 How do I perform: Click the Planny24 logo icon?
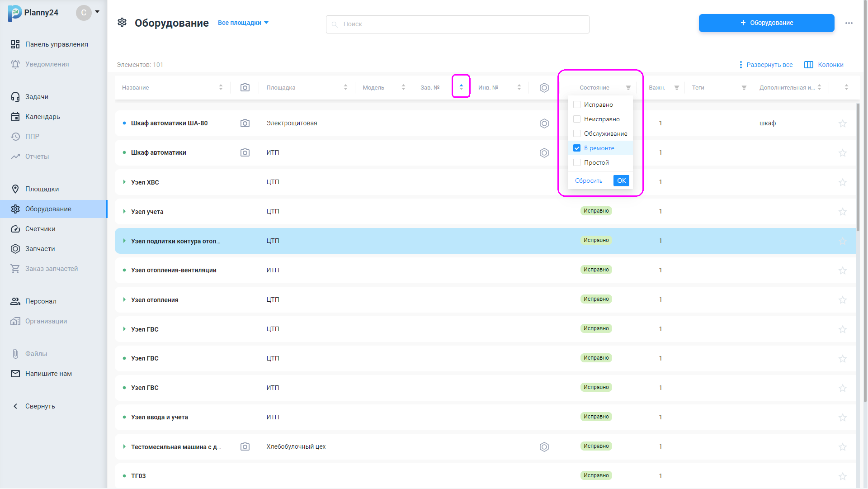click(x=15, y=13)
